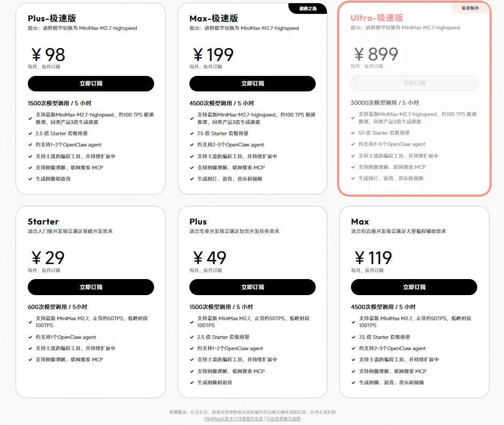504x425 pixels.
Task: Click the disabled 立即订阅 button on Ultra-极速版
Action: [414, 83]
